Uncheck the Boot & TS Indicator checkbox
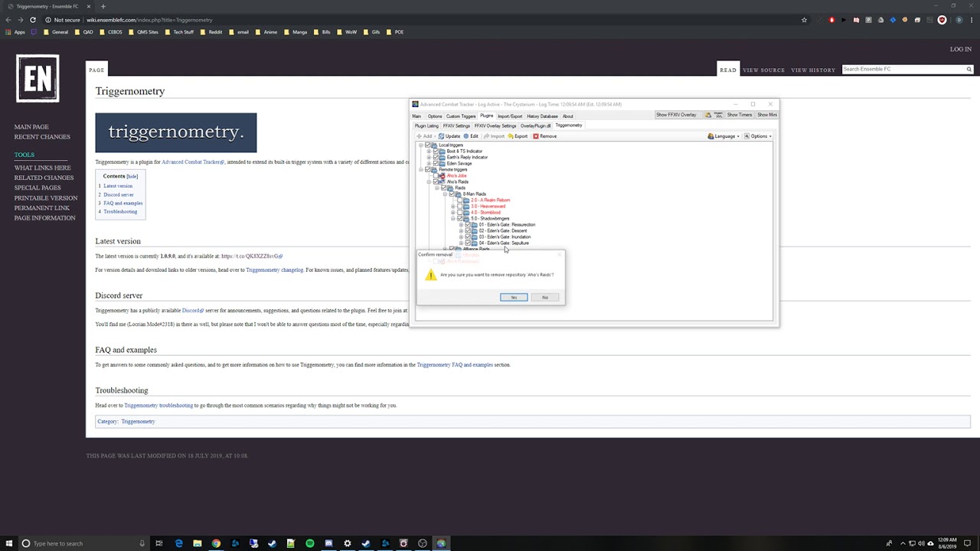The height and width of the screenshot is (551, 980). 436,152
